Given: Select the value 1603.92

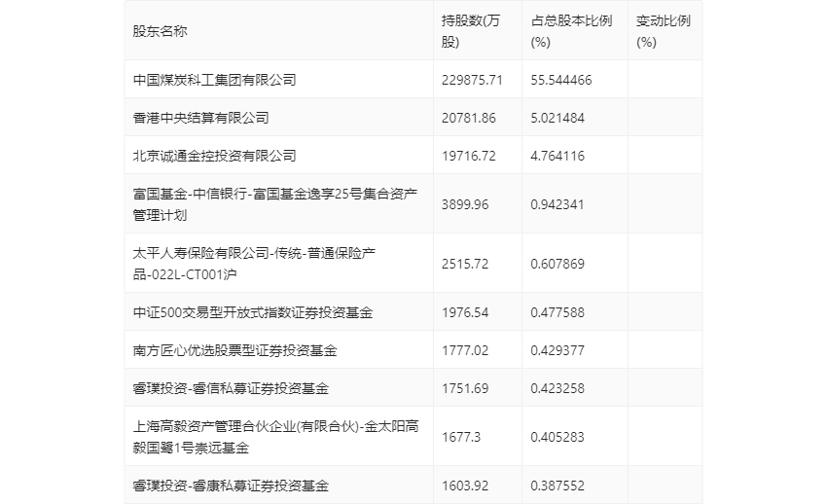Looking at the screenshot, I should [465, 486].
